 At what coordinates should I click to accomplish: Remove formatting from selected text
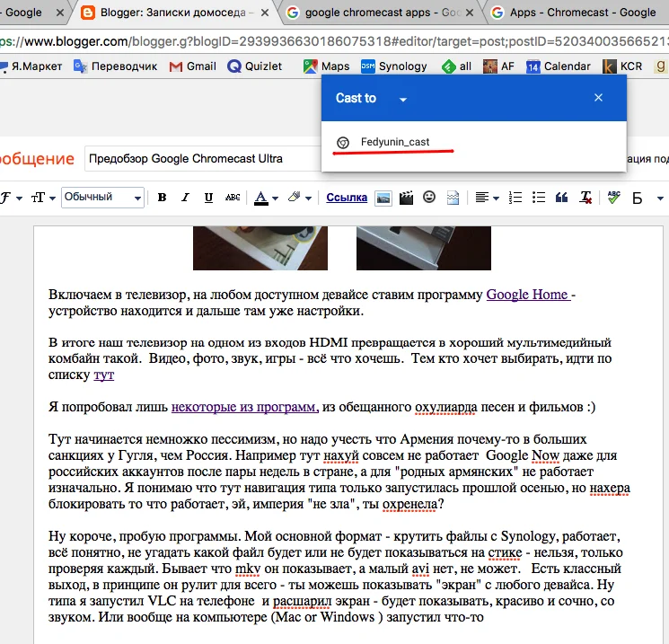click(585, 198)
